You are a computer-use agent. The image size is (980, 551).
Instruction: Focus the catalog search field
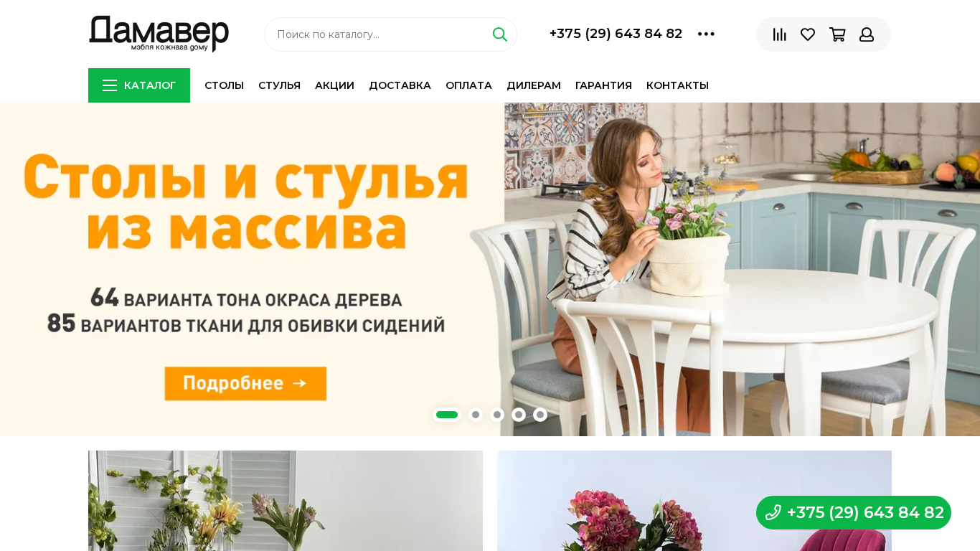[380, 34]
